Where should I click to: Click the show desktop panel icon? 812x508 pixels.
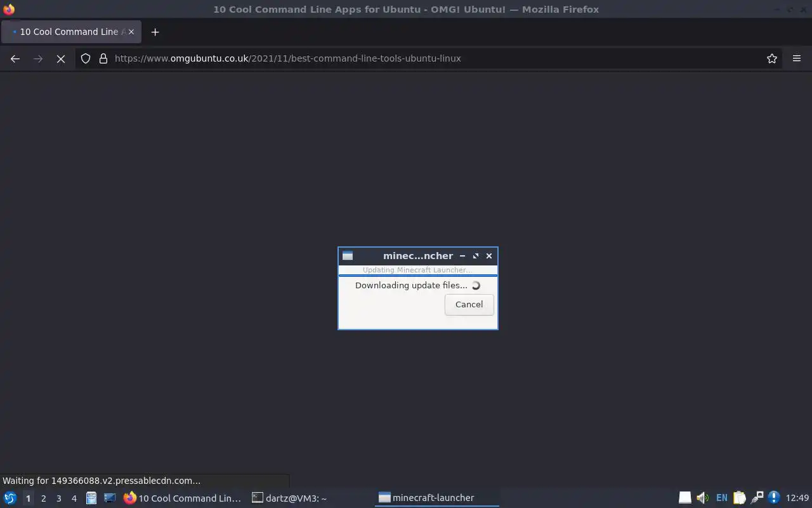[109, 498]
